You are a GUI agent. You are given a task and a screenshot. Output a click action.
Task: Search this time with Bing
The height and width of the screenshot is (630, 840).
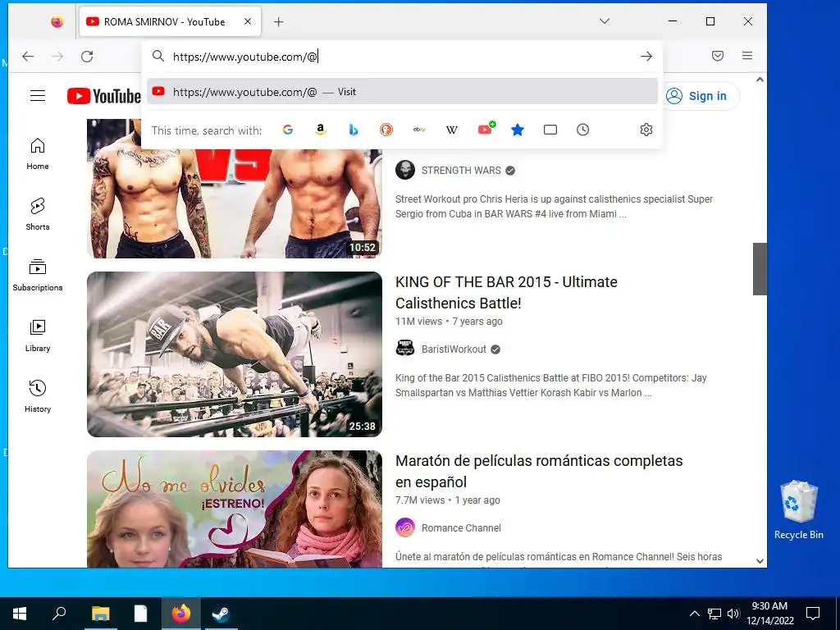354,130
